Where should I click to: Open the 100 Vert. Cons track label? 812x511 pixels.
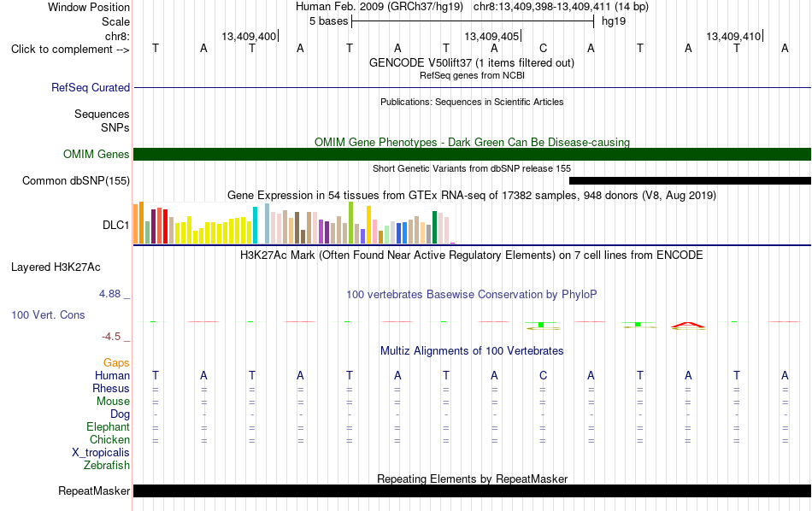(48, 314)
